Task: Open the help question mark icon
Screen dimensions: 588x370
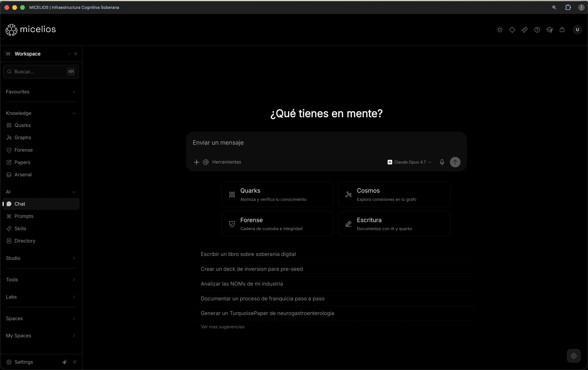Action: click(x=537, y=30)
